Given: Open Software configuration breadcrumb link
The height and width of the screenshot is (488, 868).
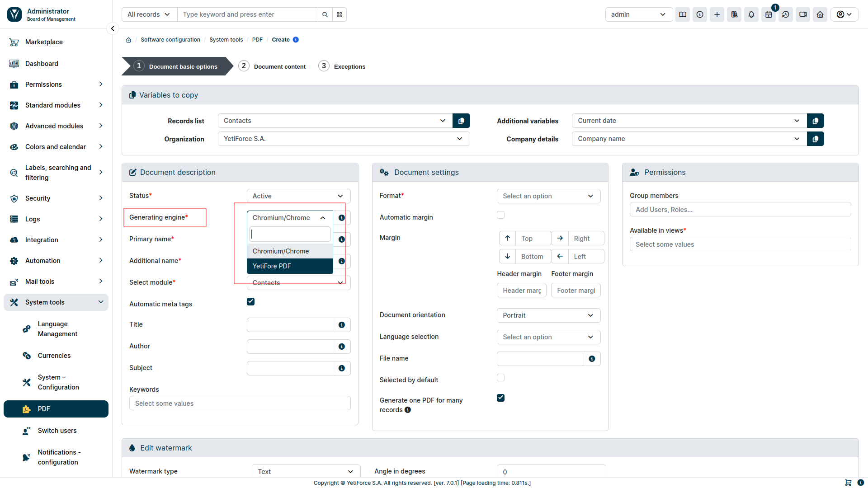Looking at the screenshot, I should tap(170, 40).
